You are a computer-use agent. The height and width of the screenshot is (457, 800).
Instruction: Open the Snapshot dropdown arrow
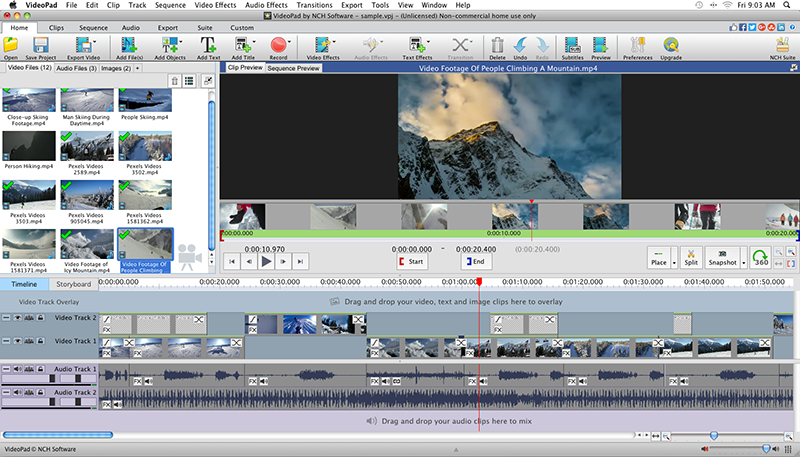click(x=743, y=263)
